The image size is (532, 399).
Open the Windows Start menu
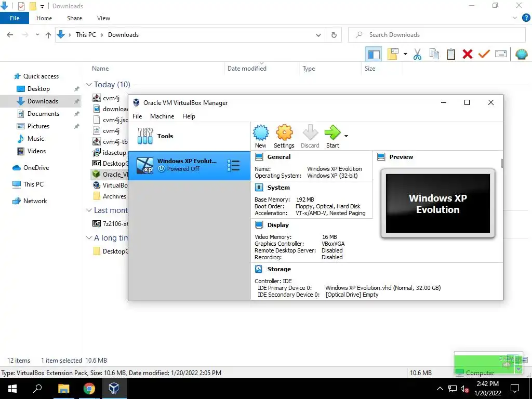tap(12, 389)
